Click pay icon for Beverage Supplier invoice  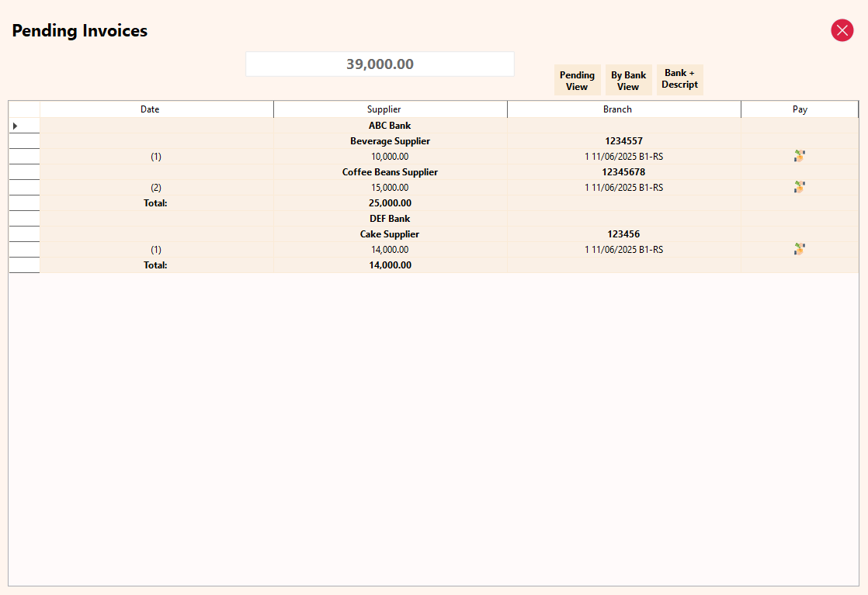pyautogui.click(x=799, y=157)
